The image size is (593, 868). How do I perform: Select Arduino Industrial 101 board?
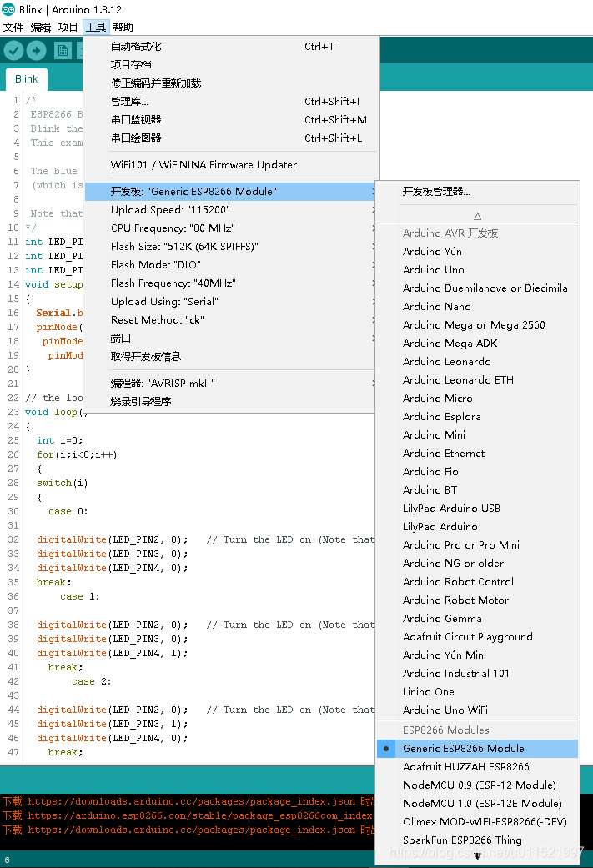[477, 673]
